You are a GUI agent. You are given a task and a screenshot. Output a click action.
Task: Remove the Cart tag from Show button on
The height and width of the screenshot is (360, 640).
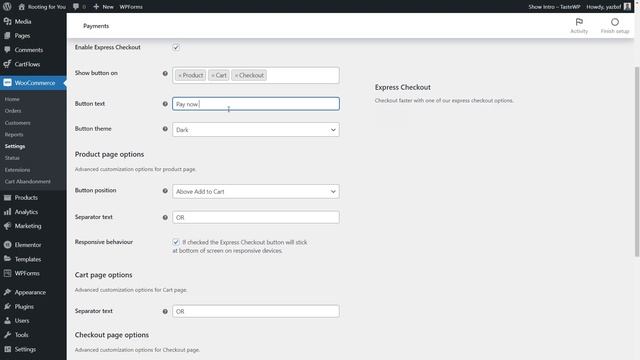pos(213,76)
